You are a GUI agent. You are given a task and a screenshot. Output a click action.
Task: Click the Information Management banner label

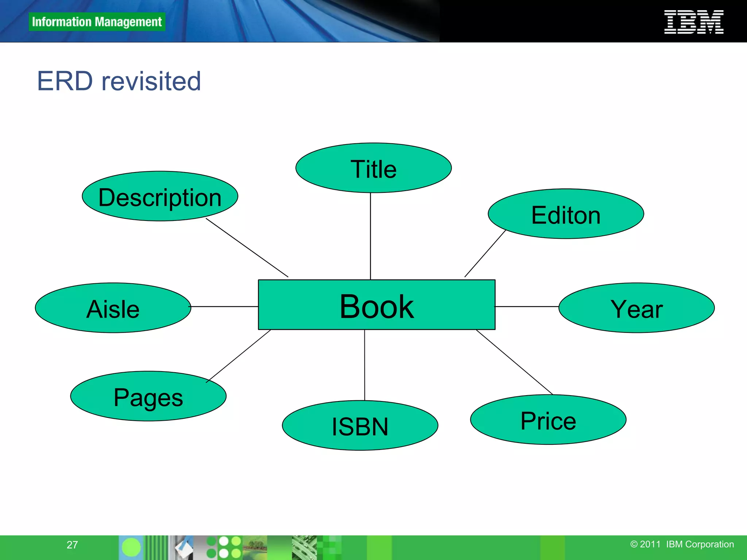(97, 22)
